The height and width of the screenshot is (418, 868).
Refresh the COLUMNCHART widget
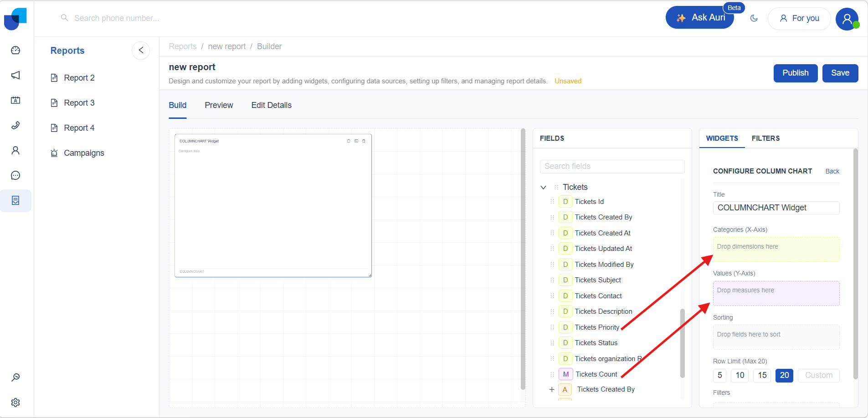coord(349,141)
